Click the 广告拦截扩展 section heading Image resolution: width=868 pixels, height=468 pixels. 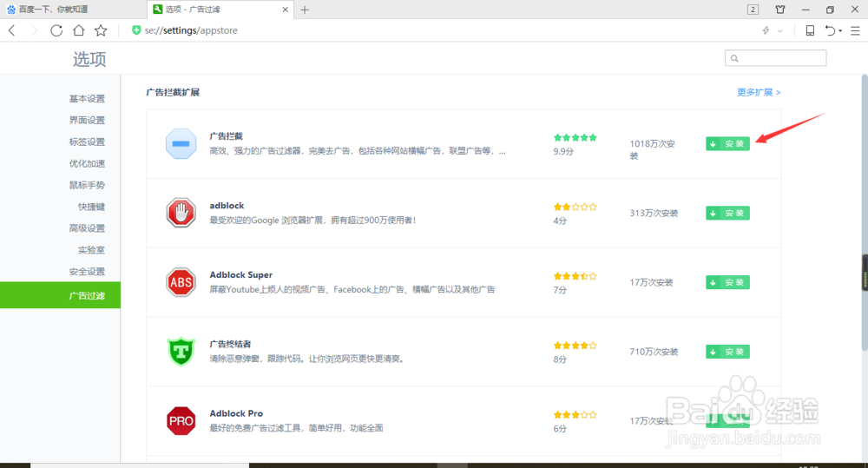pyautogui.click(x=173, y=93)
